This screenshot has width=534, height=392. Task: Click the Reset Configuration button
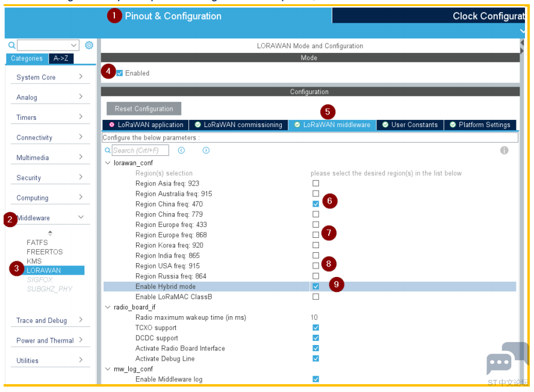(144, 109)
